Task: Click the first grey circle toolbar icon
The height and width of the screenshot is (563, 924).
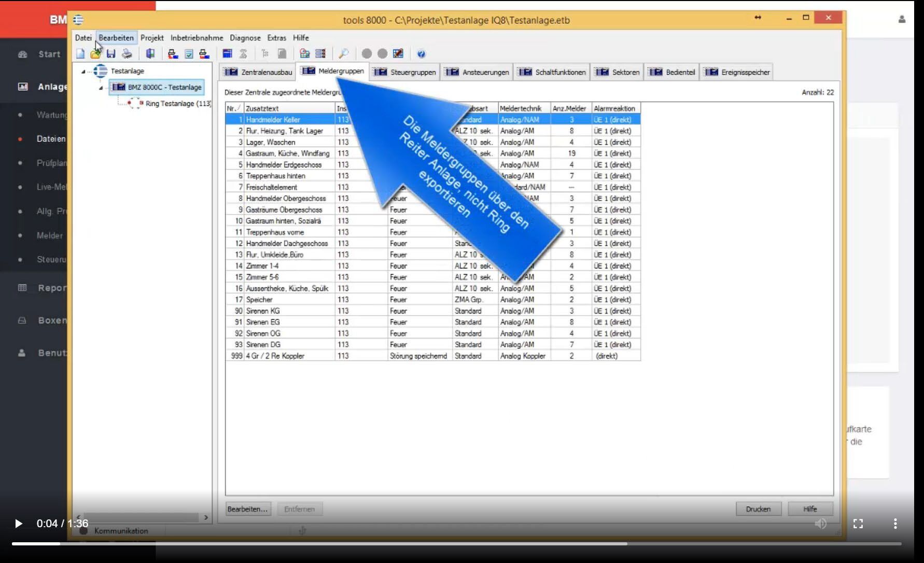Action: point(367,53)
